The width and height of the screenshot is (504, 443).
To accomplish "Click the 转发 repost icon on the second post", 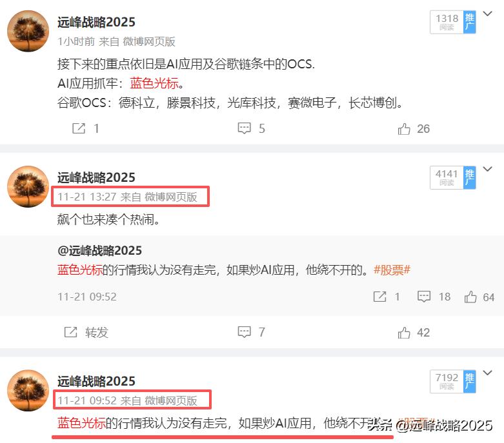I will (71, 332).
